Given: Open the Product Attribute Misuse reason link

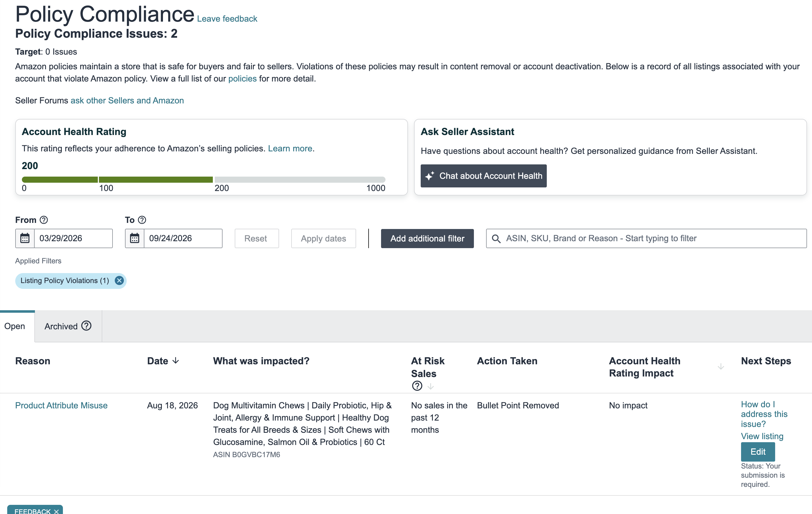Looking at the screenshot, I should pyautogui.click(x=61, y=405).
